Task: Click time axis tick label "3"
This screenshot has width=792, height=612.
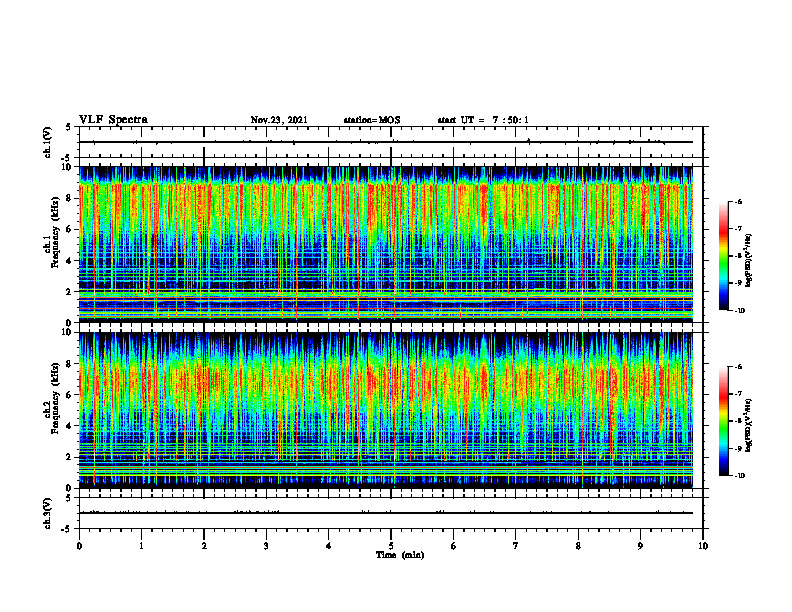Action: [x=266, y=546]
